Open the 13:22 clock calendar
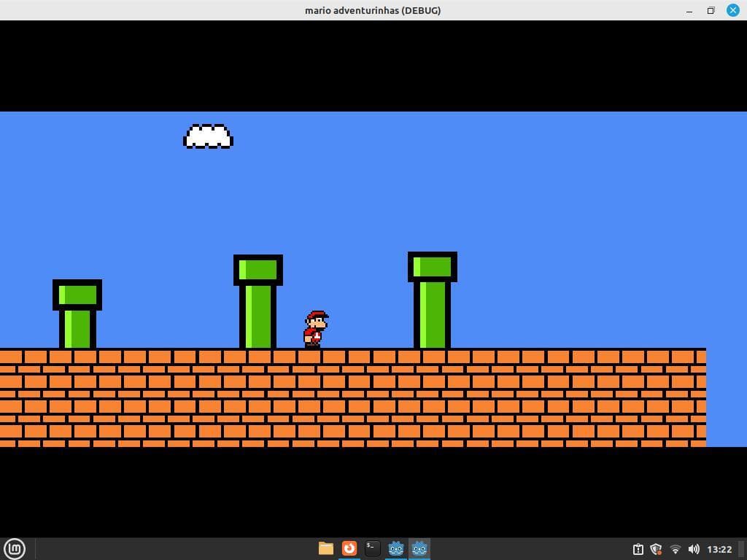This screenshot has width=747, height=560. pyautogui.click(x=719, y=549)
